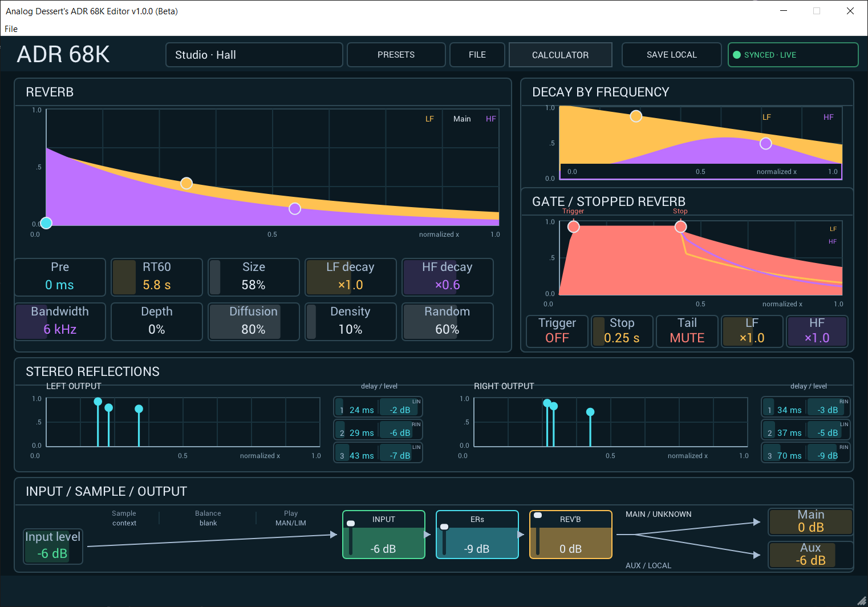This screenshot has height=607, width=868.
Task: Click the purple handle in Decay by Frequency graph
Action: [x=766, y=144]
